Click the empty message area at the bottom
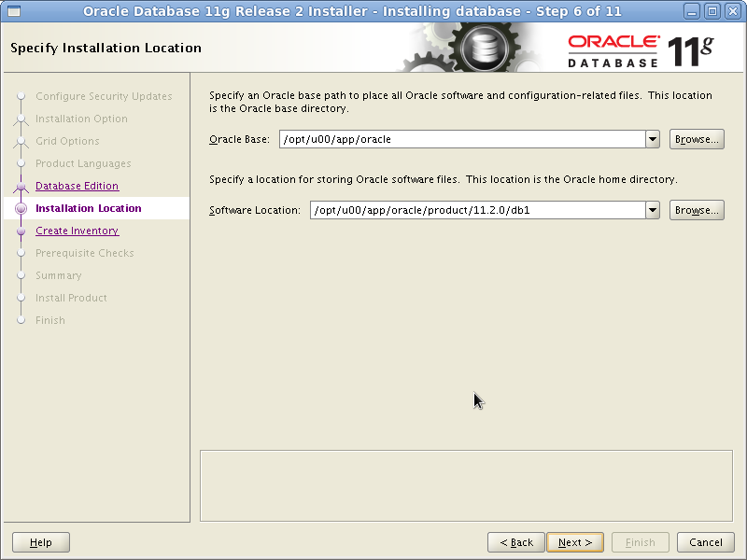747x560 pixels. 466,485
